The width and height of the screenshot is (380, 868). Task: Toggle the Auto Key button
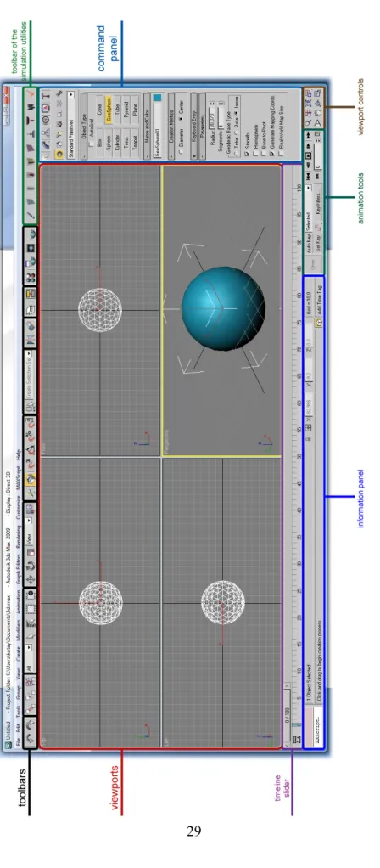309,243
